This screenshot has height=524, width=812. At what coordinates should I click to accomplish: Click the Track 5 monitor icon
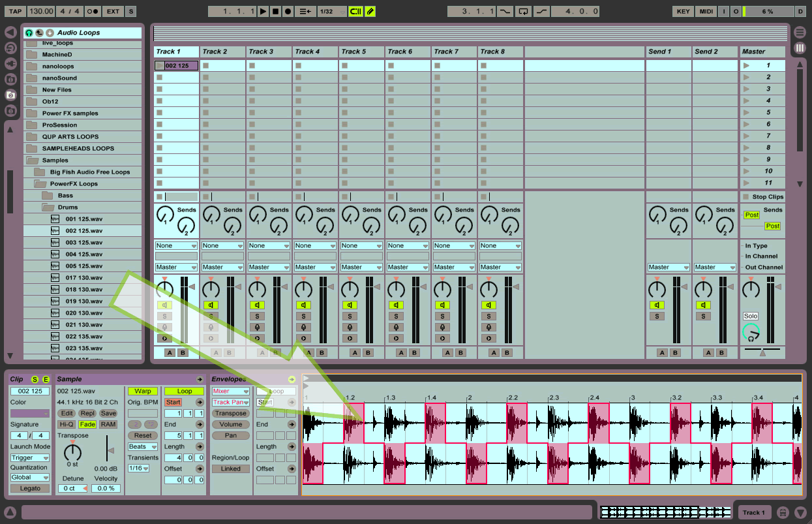point(350,327)
